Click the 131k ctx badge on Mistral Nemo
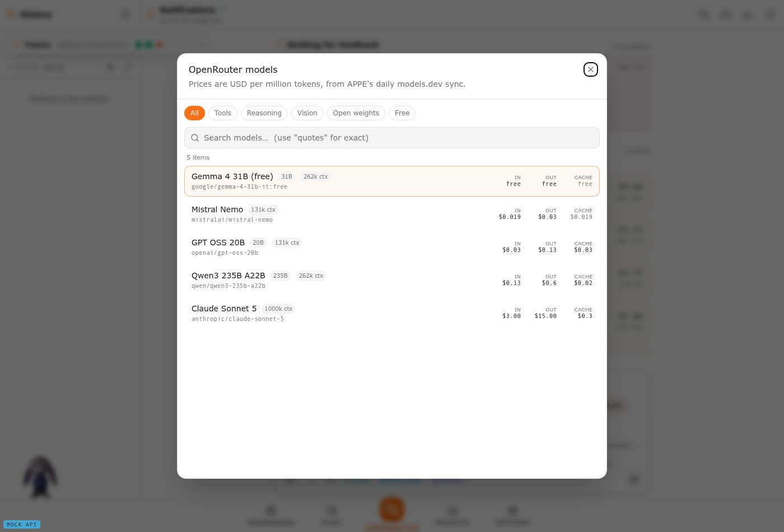 263,209
